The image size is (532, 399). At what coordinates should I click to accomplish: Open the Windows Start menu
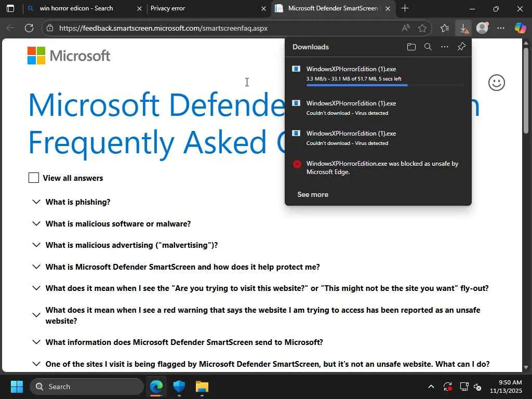pyautogui.click(x=17, y=387)
